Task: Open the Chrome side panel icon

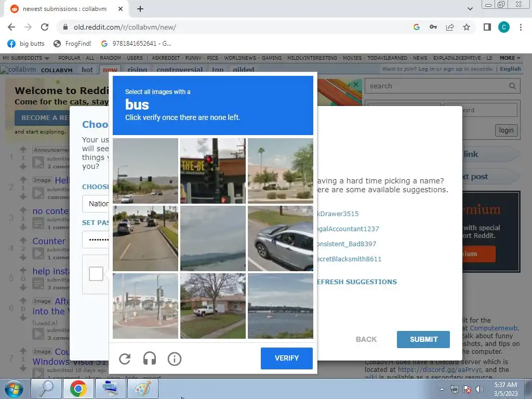Action: tap(487, 27)
